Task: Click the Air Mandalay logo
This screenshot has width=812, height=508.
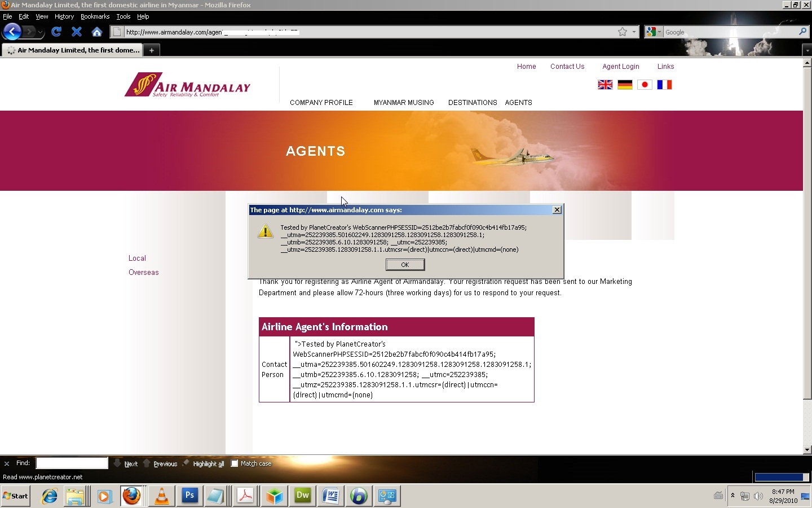Action: pos(187,85)
